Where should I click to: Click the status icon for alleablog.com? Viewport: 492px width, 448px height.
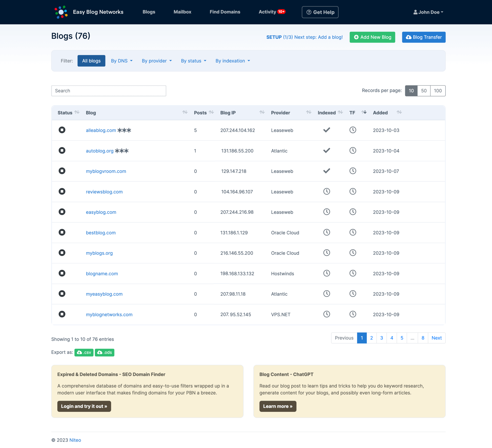62,130
